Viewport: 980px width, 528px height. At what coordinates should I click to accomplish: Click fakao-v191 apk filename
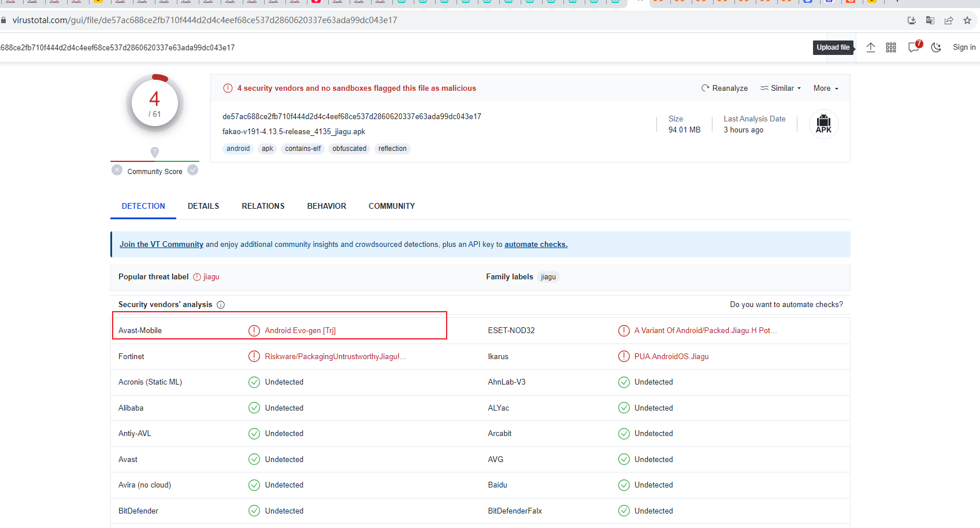pos(294,132)
